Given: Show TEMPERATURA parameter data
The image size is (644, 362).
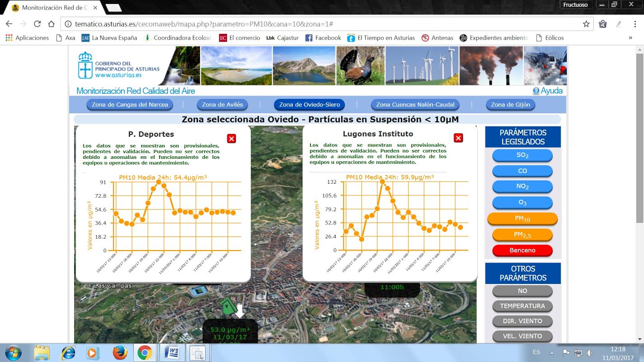Looking at the screenshot, I should click(522, 306).
